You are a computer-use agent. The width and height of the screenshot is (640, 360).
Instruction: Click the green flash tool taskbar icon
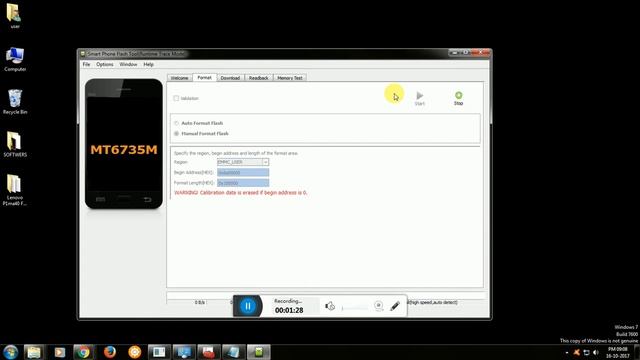[258, 352]
